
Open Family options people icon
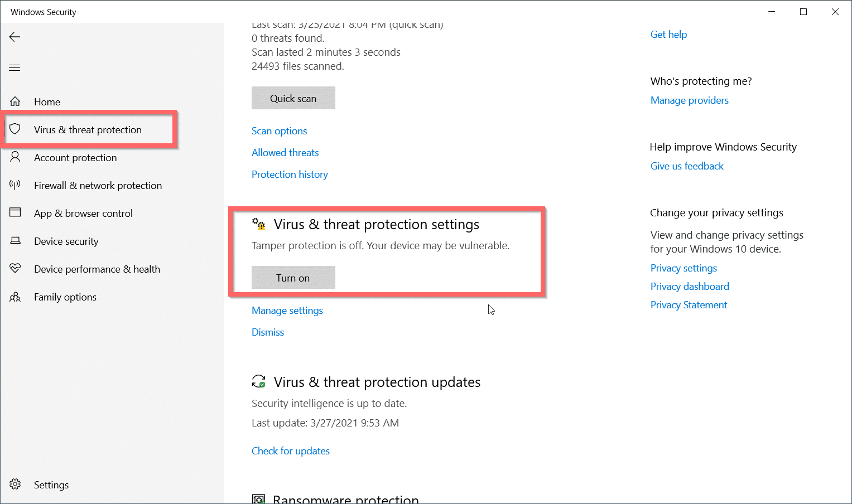[x=15, y=297]
